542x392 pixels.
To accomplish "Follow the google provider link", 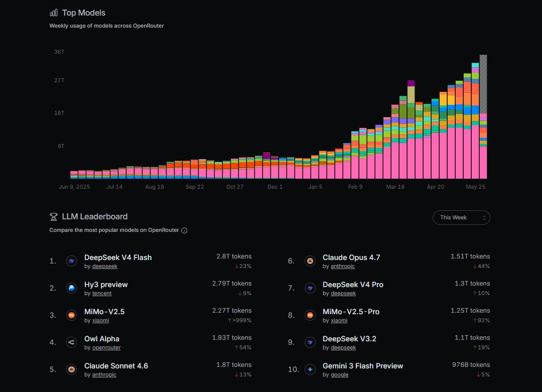I will (339, 375).
